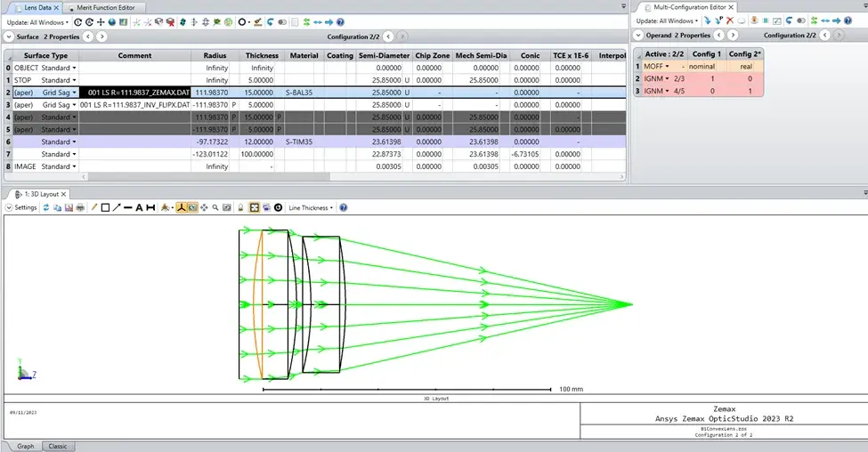Image resolution: width=868 pixels, height=452 pixels.
Task: Expand Surface 2 Properties chevron
Action: [9, 36]
